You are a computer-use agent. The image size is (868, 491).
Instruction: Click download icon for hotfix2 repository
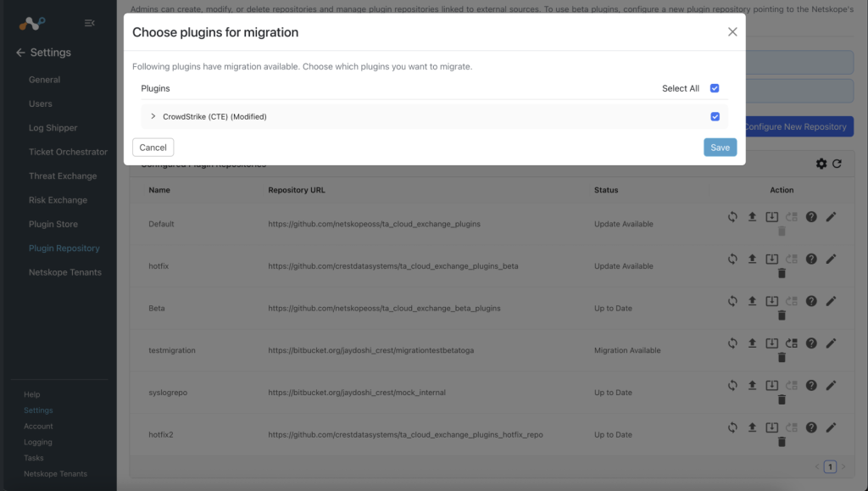(x=771, y=427)
